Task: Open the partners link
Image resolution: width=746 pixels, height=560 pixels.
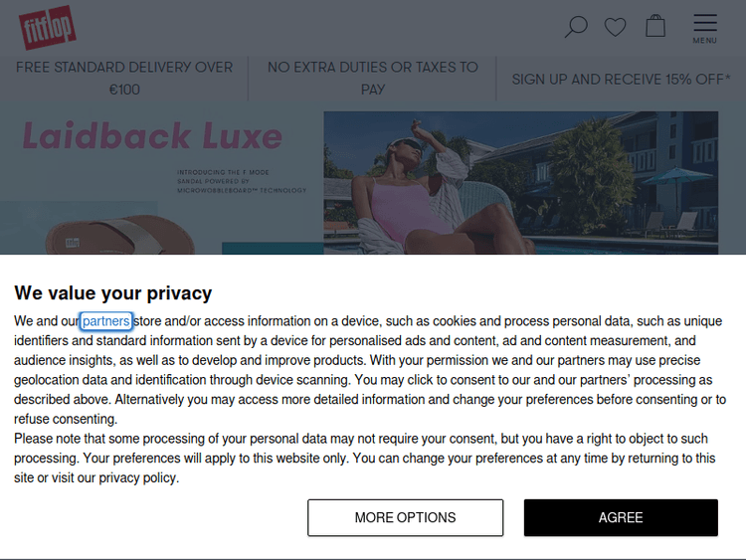Action: (106, 321)
